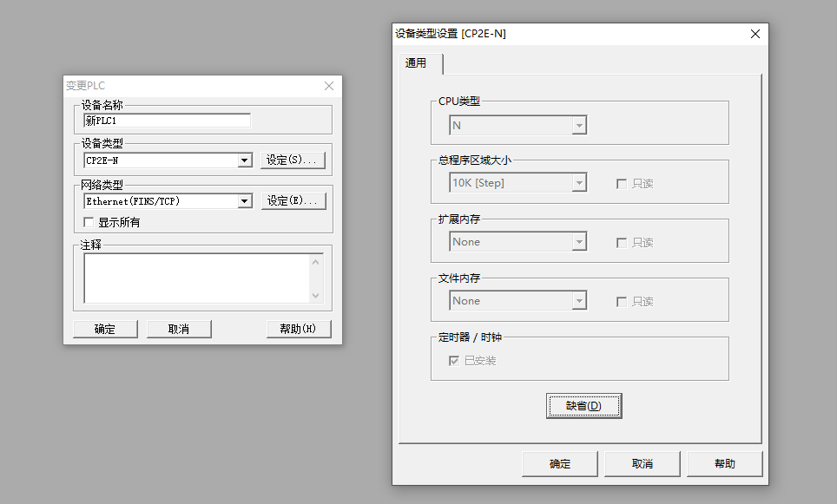
Task: Toggle the 已安装 timer/clock checkbox
Action: tap(453, 361)
